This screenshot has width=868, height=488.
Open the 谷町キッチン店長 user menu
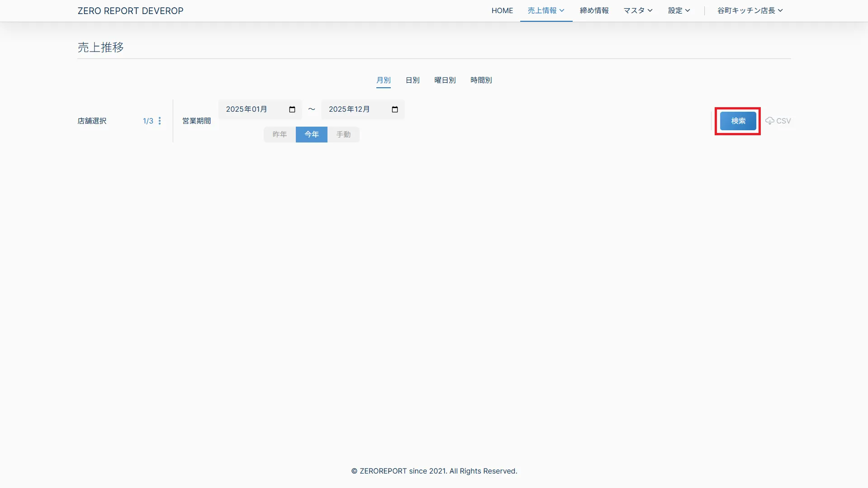pos(749,10)
